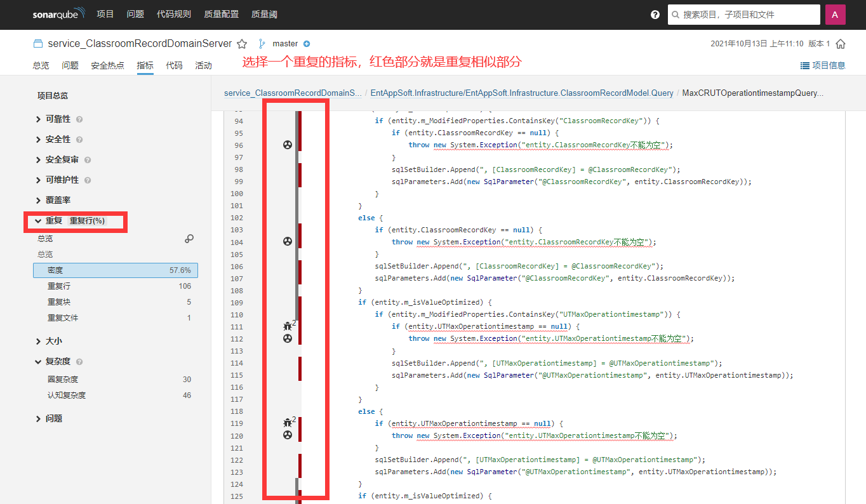The width and height of the screenshot is (866, 504).
Task: Open 问题 in top navigation
Action: [x=135, y=15]
